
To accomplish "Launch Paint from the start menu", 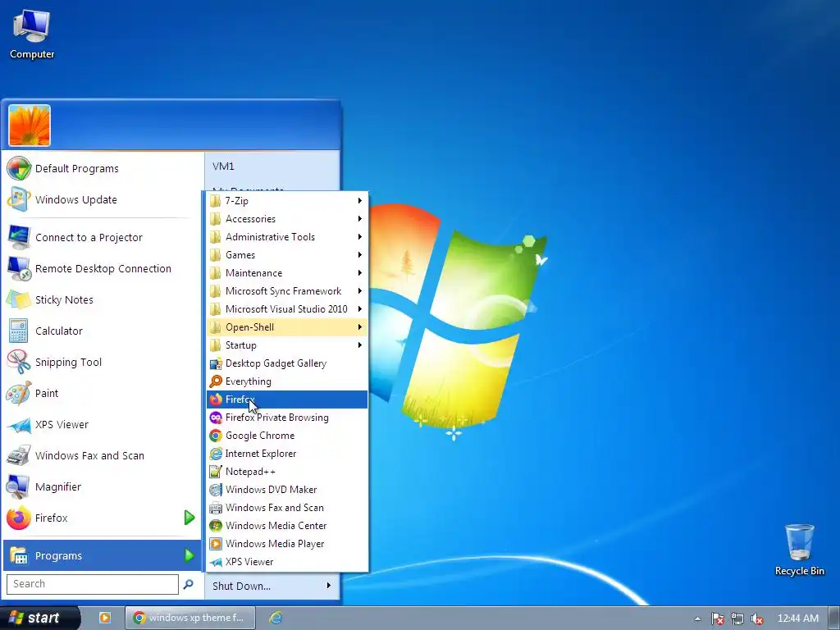I will pos(102,393).
